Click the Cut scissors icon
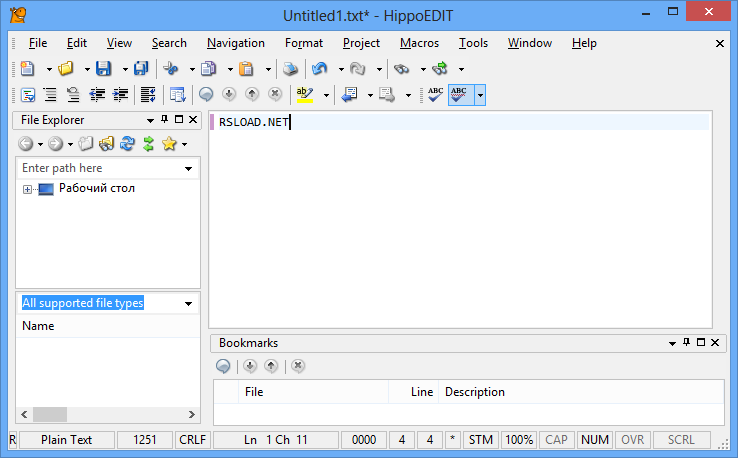The width and height of the screenshot is (738, 458). point(170,69)
